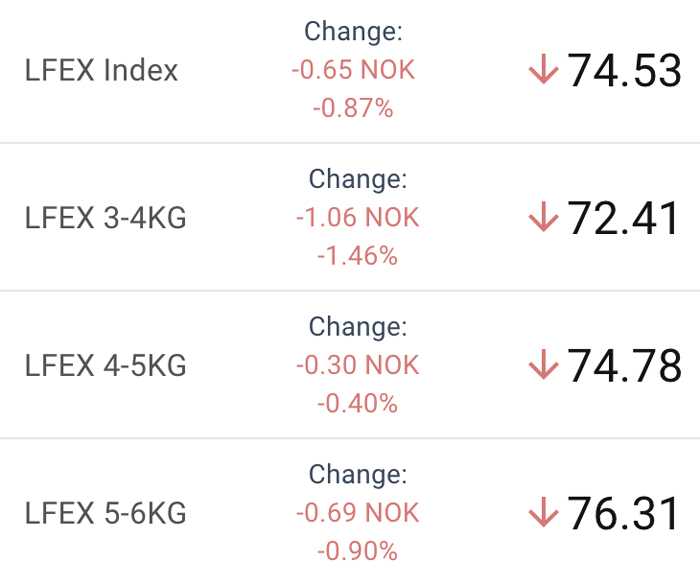Screen dimensions: 700x585
Task: Click the -0.30 NOK change value
Action: 358,365
